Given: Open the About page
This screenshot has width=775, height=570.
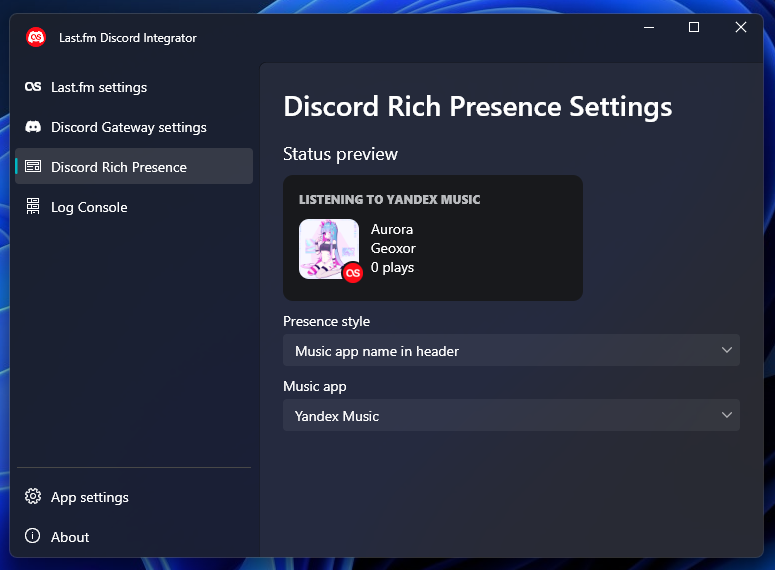Looking at the screenshot, I should click(134, 537).
